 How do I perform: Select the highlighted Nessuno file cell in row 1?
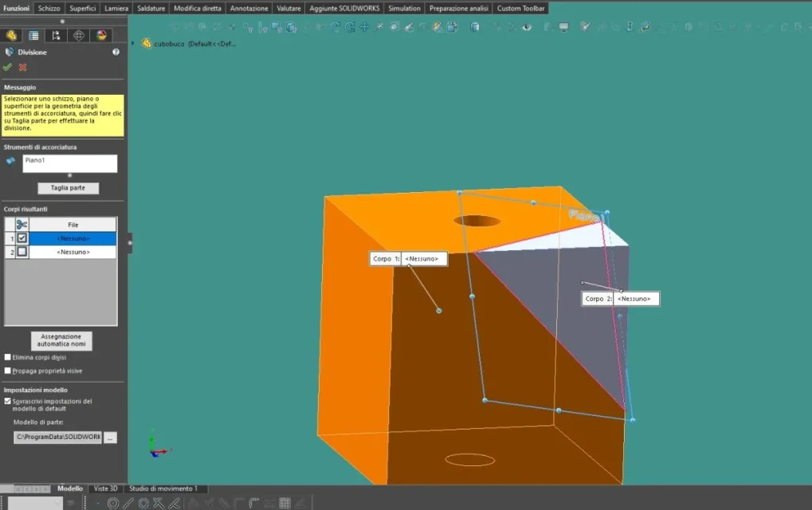[x=73, y=238]
